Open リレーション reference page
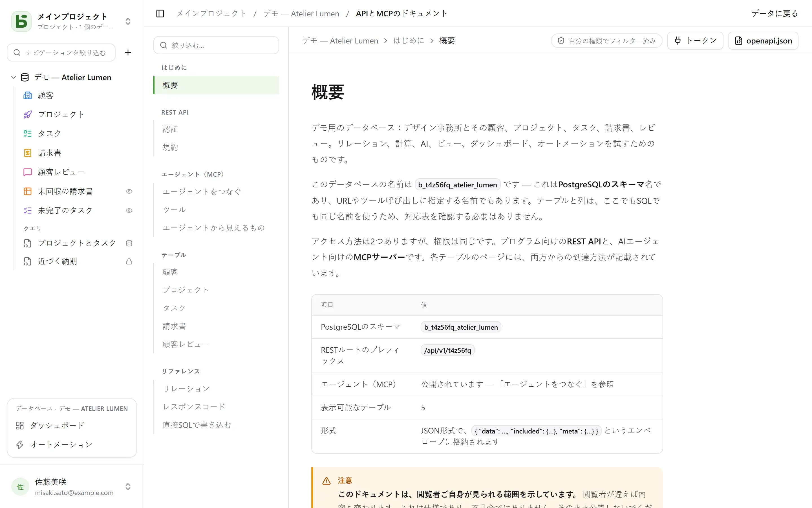This screenshot has width=812, height=508. pyautogui.click(x=186, y=389)
